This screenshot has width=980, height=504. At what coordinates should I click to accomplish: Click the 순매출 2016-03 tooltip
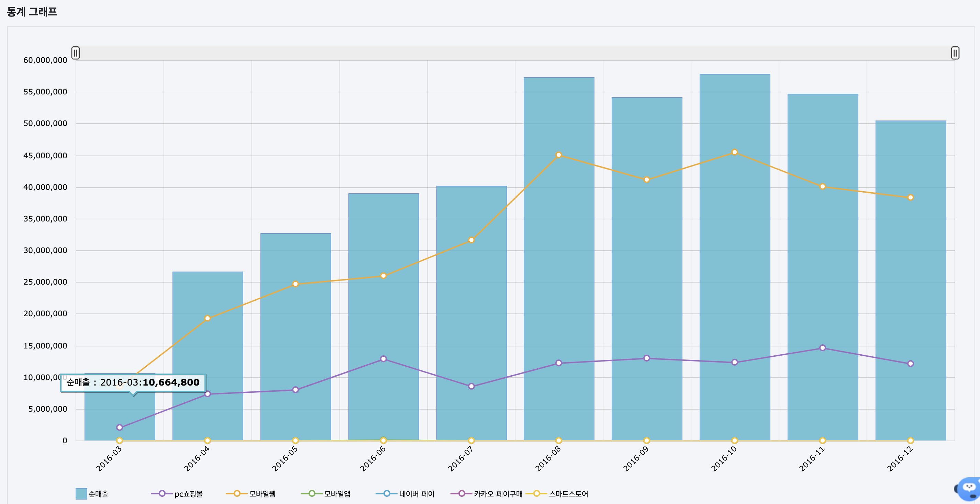coord(133,383)
